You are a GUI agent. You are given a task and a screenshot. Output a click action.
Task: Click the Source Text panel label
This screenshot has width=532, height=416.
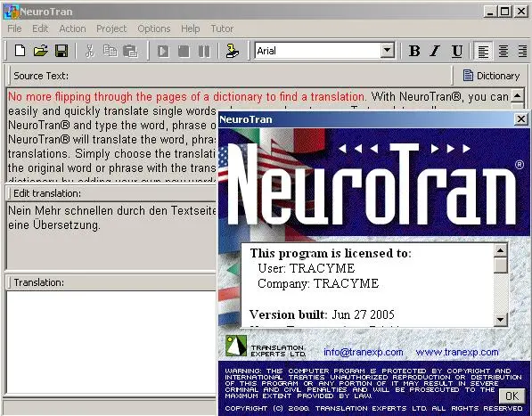pyautogui.click(x=41, y=76)
